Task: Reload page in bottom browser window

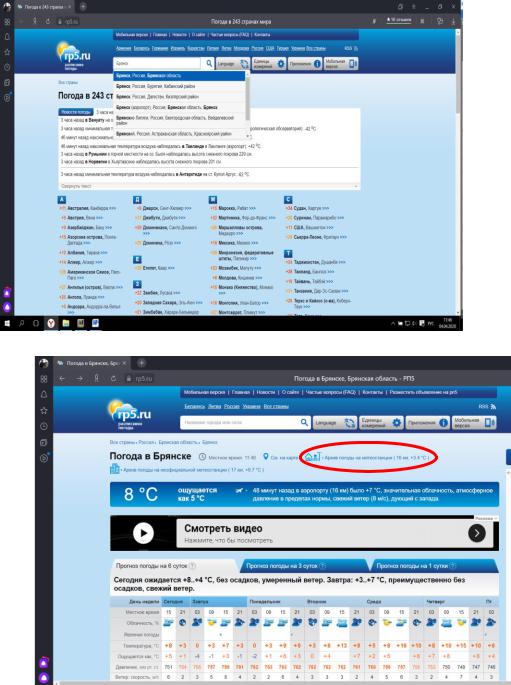Action: [113, 378]
